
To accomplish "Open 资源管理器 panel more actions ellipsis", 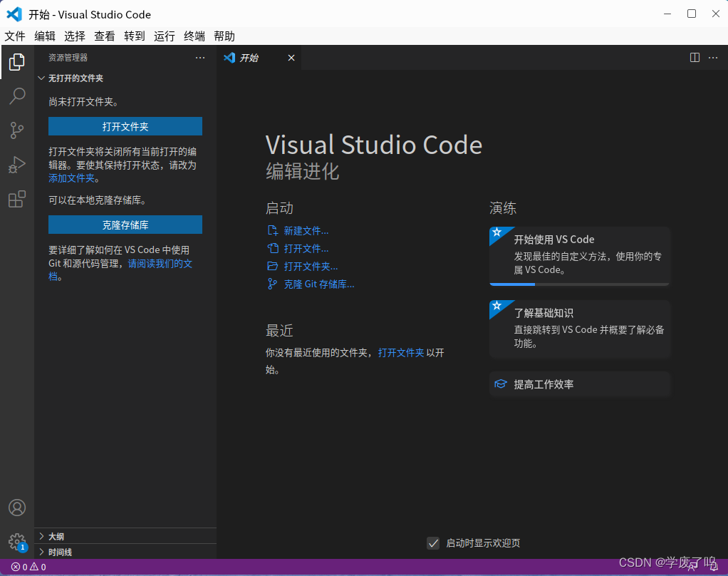I will pyautogui.click(x=200, y=58).
